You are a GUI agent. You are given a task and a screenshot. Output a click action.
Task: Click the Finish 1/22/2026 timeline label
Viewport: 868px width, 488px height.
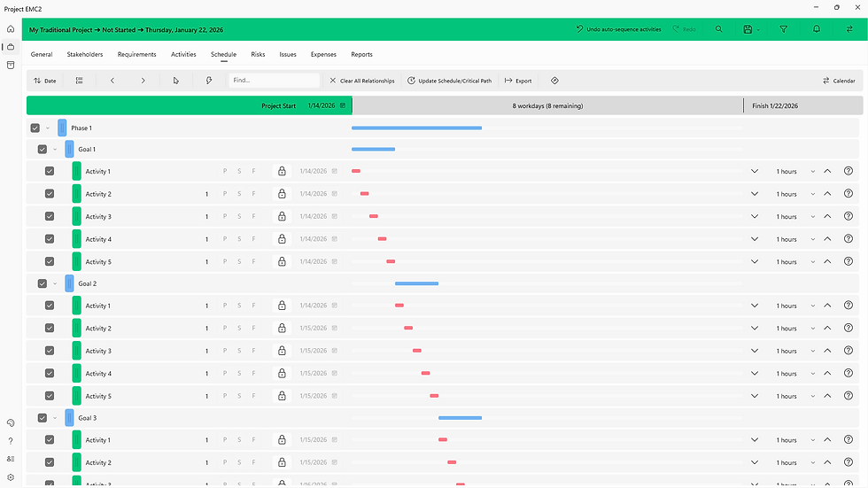pyautogui.click(x=775, y=105)
